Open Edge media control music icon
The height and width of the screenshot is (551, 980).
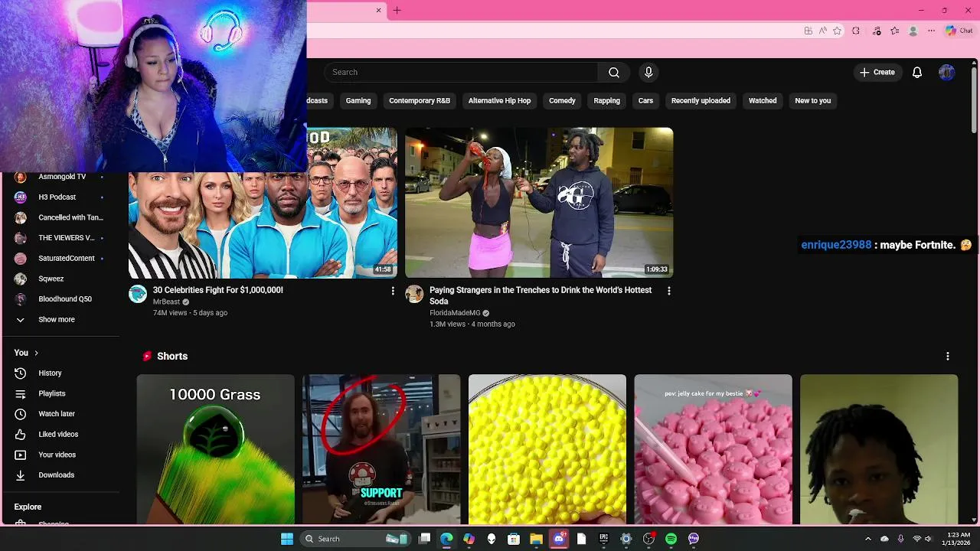876,31
